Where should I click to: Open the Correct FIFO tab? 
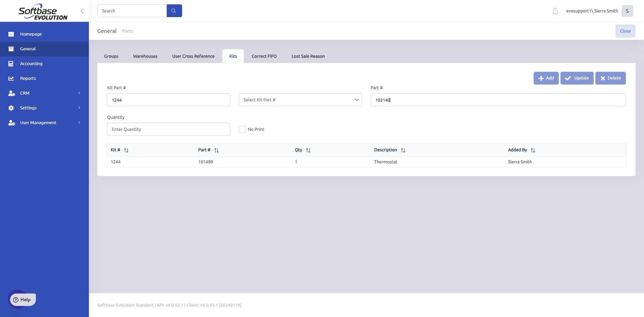pos(264,56)
